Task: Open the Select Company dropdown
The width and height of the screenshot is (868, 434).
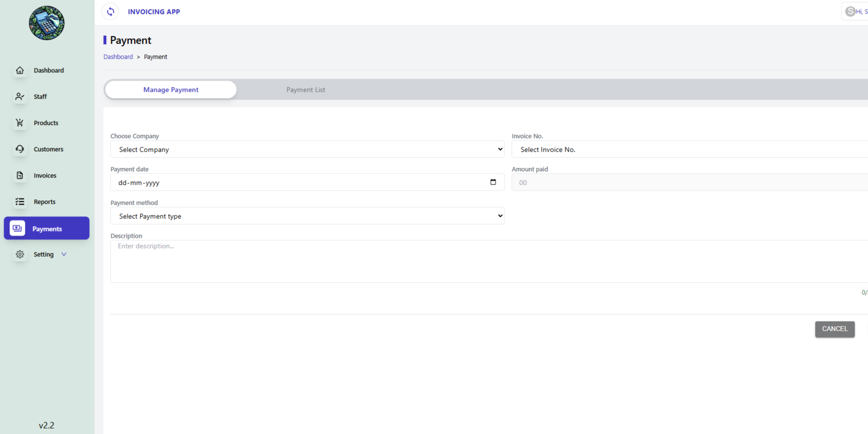Action: click(x=307, y=150)
